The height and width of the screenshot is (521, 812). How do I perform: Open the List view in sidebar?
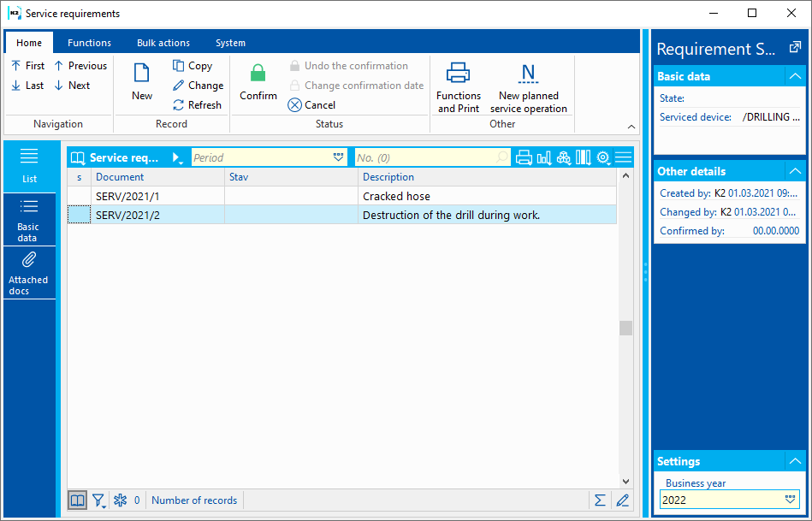click(29, 166)
